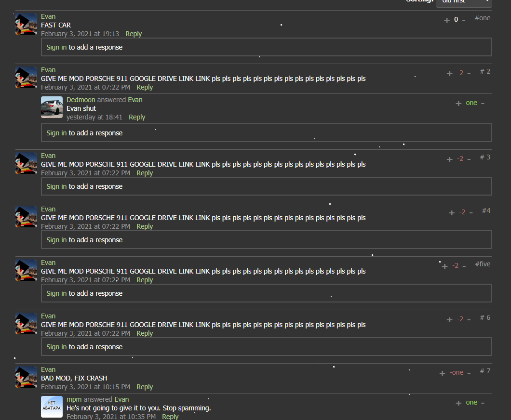Image resolution: width=511 pixels, height=420 pixels.
Task: Open permalink # 7 of the comment
Action: click(485, 371)
